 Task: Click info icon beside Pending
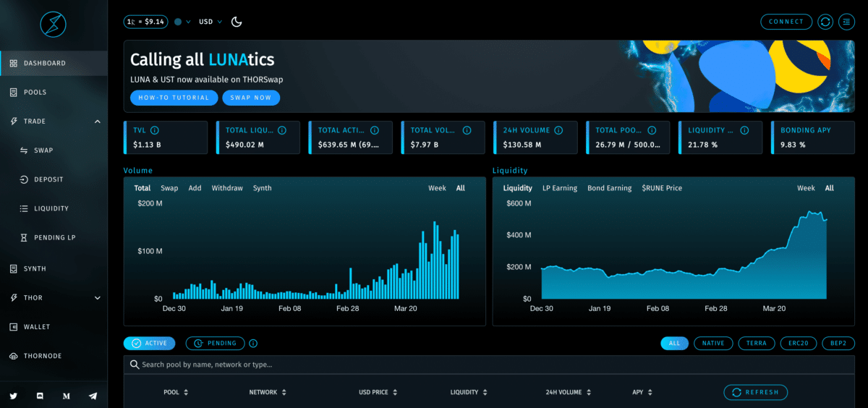click(253, 344)
